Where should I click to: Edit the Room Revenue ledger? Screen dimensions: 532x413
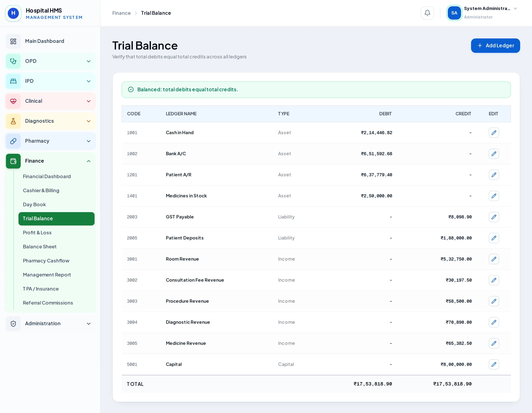coord(494,259)
